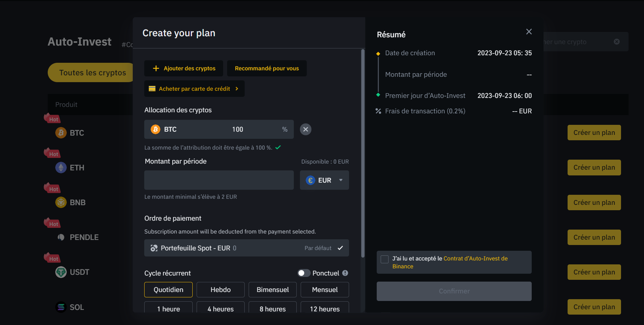Remove BTC allocation with the X icon
The width and height of the screenshot is (644, 325).
click(x=306, y=129)
